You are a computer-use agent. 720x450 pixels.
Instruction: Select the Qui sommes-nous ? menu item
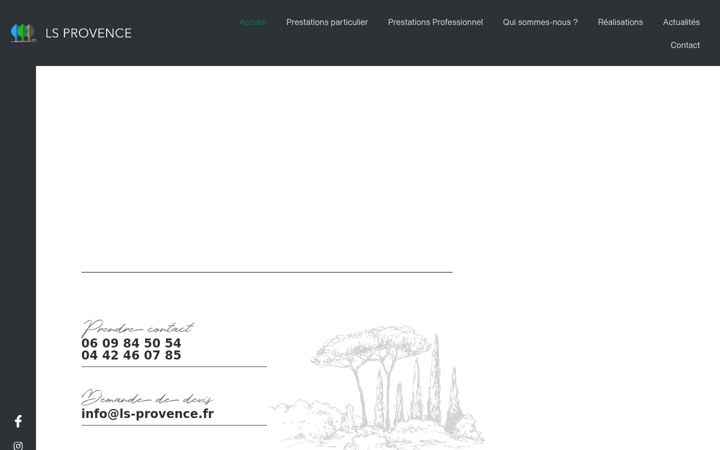540,22
